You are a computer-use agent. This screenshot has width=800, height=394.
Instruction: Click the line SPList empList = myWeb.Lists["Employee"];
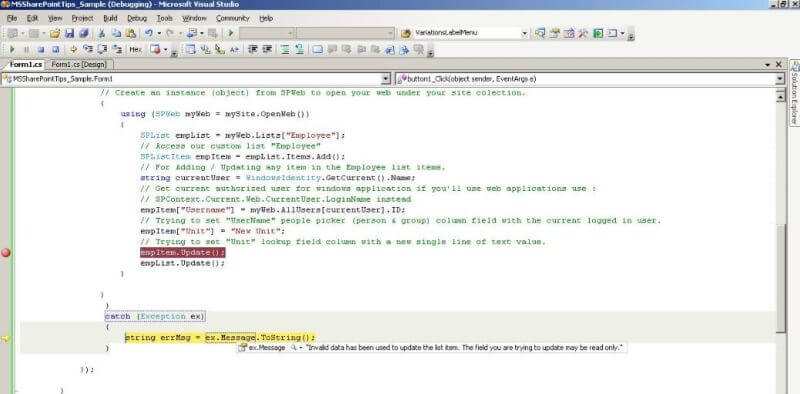(x=243, y=135)
